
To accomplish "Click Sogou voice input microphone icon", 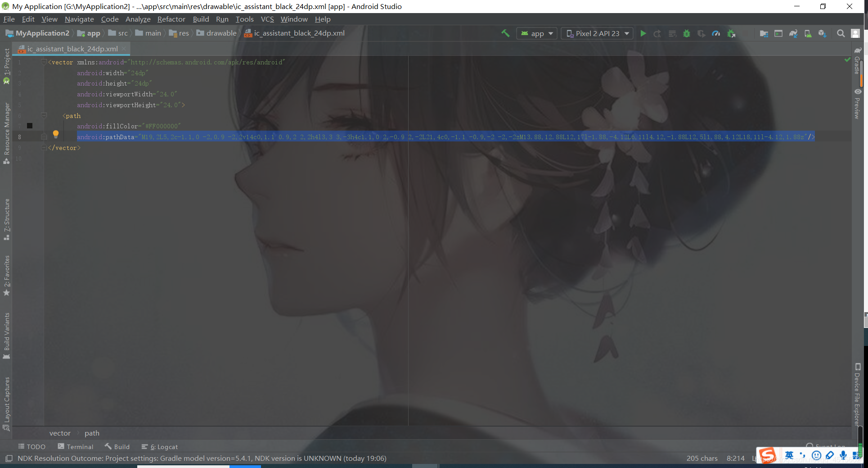I will pos(843,455).
